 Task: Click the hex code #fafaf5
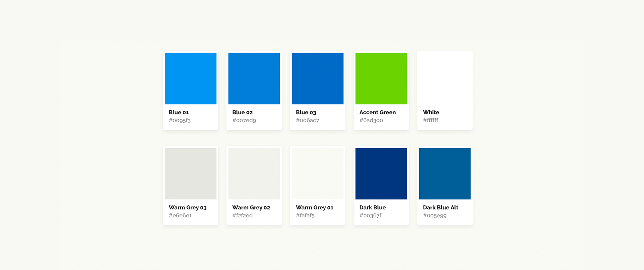(x=305, y=215)
